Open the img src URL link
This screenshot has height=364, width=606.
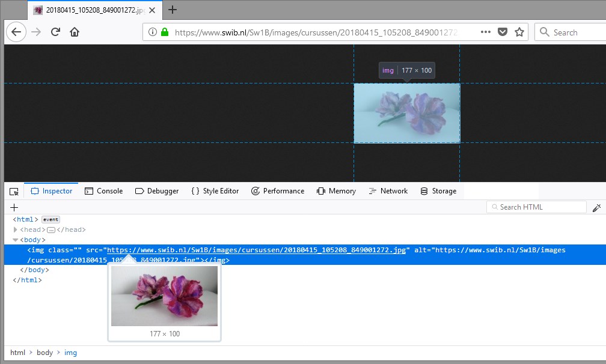pos(256,250)
